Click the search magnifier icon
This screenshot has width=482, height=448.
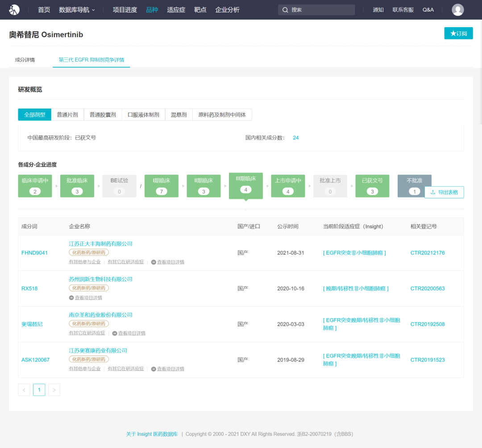coord(285,10)
